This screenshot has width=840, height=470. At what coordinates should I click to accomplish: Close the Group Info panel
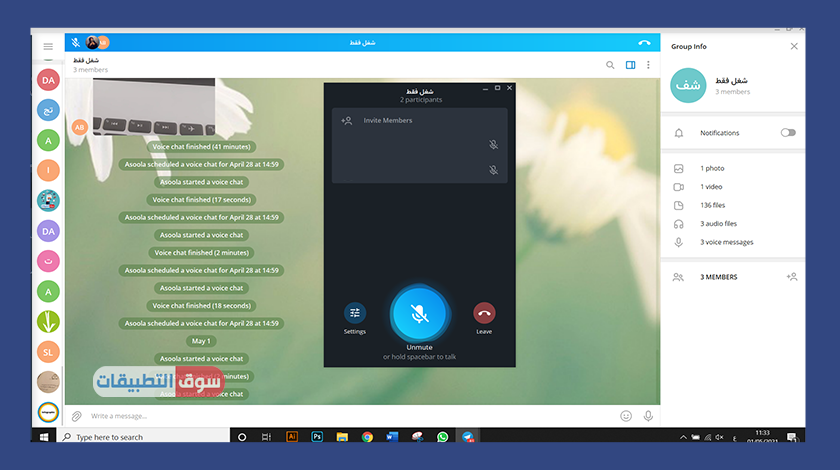point(794,47)
